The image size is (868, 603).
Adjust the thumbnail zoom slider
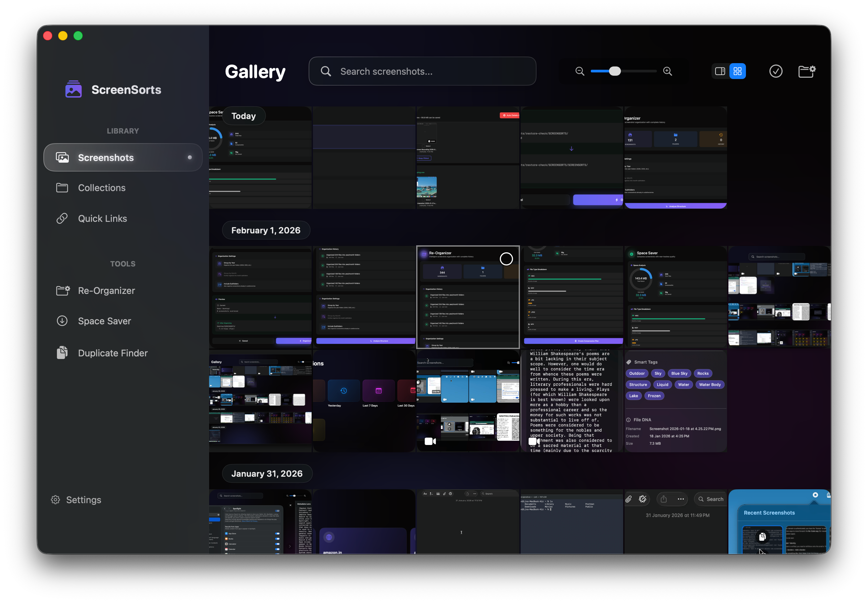pos(615,71)
